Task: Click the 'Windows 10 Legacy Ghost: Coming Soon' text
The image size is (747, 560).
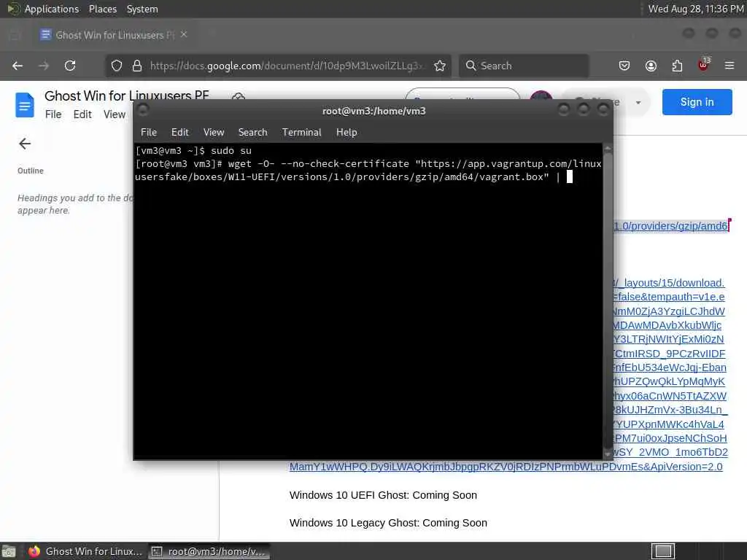Action: click(388, 523)
